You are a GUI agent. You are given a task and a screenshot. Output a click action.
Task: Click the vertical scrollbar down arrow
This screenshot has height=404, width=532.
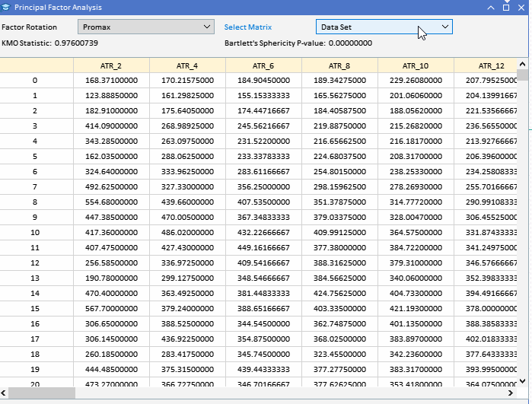523,381
